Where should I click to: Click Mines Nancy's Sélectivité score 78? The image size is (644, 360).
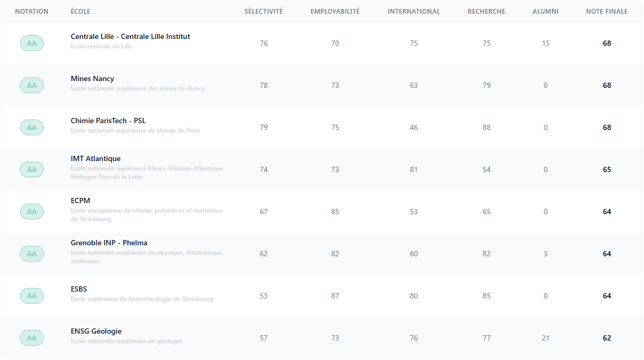coord(264,85)
